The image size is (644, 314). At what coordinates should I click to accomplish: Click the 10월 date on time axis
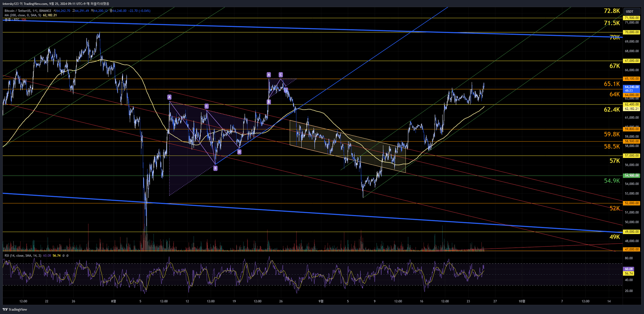[522, 301]
